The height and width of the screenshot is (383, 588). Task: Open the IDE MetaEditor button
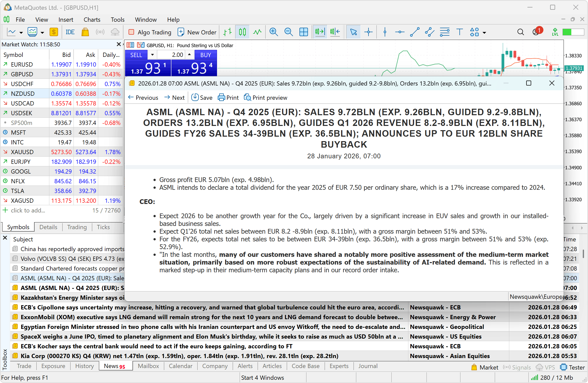(x=70, y=32)
